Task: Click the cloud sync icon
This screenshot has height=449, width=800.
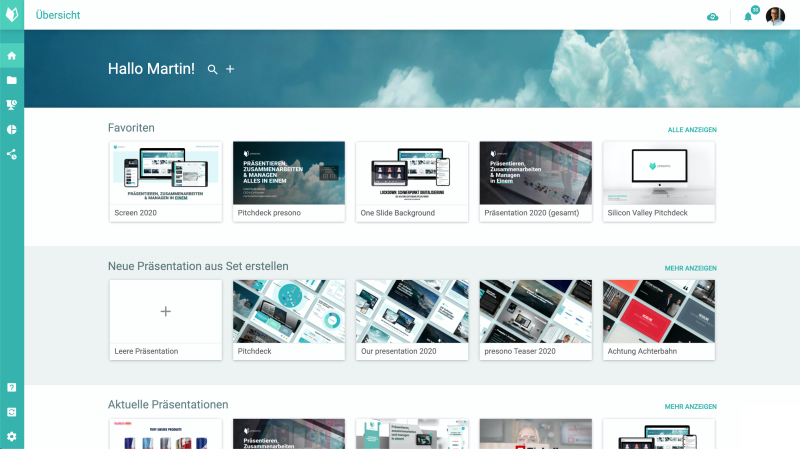Action: click(x=713, y=17)
